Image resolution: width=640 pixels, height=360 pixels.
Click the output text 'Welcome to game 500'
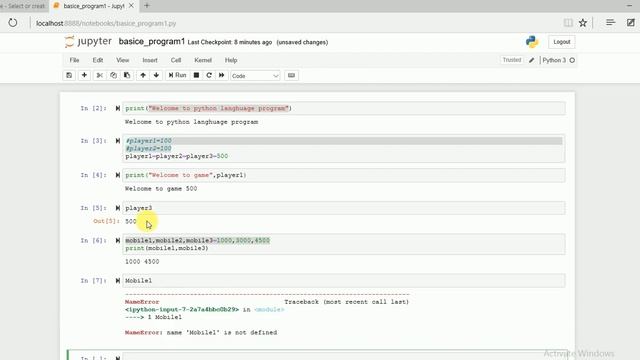[x=161, y=189]
